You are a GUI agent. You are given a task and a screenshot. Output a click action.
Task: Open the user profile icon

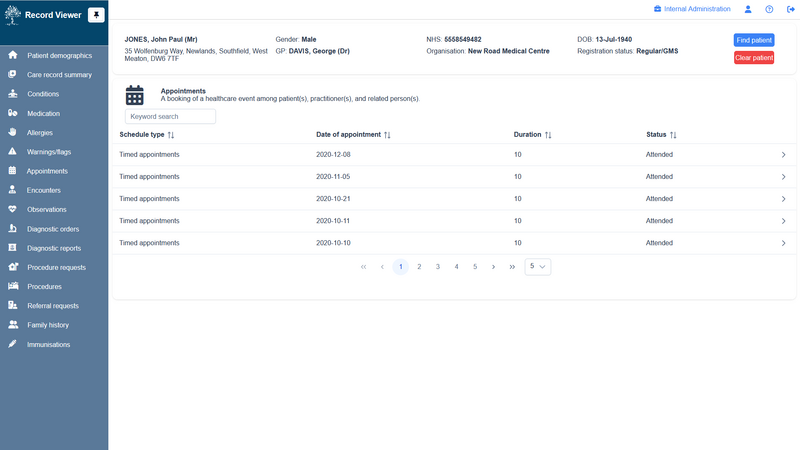tap(748, 9)
